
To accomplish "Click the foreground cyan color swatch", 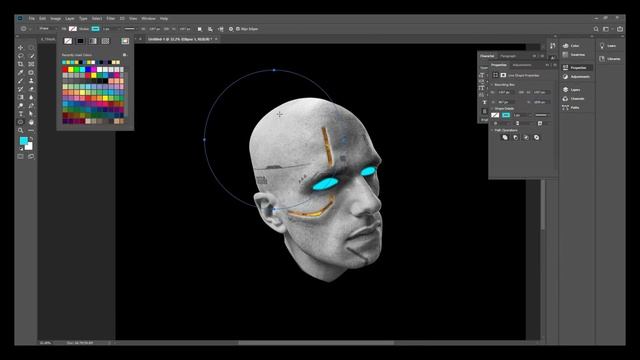I will 24,141.
